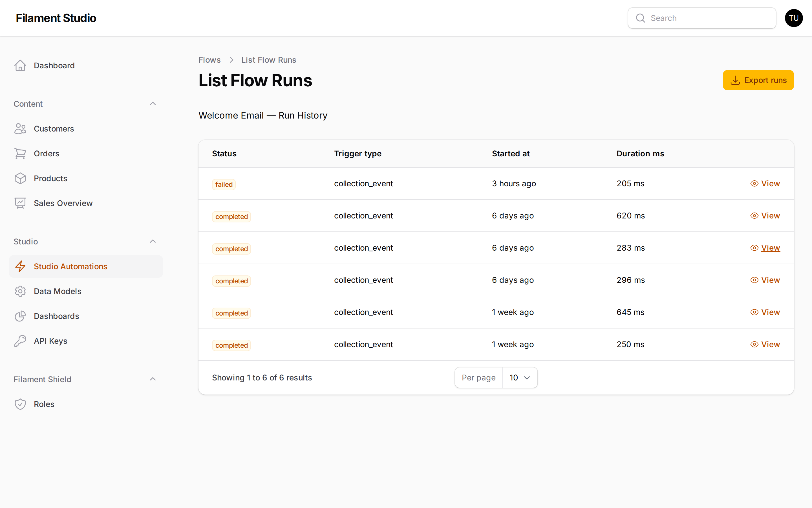Select Products in the sidebar
Screen dimensions: 812x508
coord(86,178)
